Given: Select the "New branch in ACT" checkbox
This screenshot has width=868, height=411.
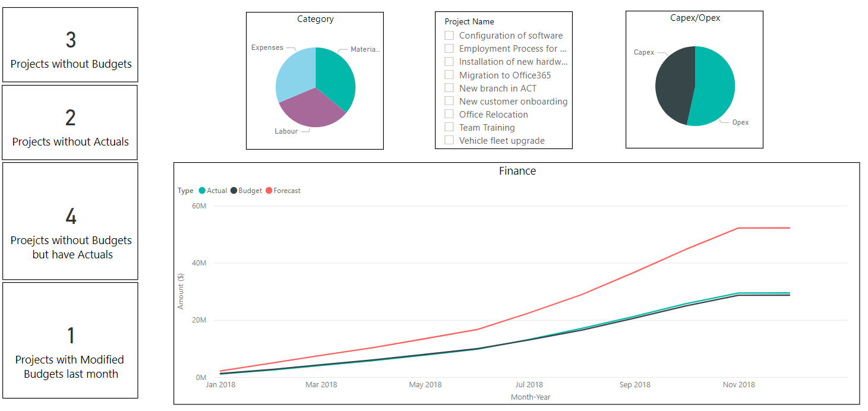Looking at the screenshot, I should pos(449,88).
